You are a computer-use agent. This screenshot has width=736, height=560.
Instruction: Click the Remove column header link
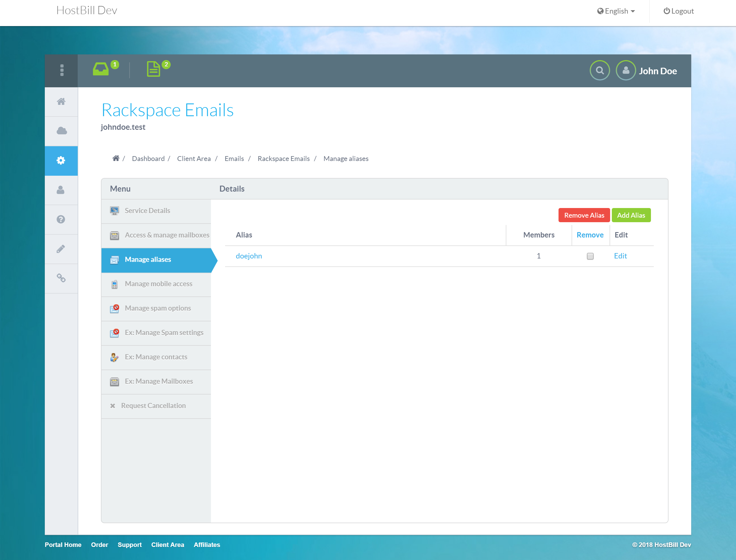[x=590, y=235]
